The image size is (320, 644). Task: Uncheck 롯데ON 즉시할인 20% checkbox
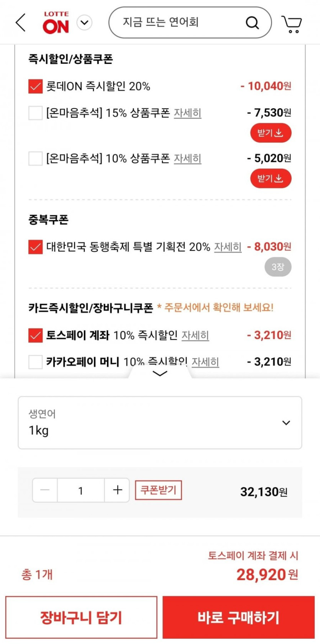[35, 86]
